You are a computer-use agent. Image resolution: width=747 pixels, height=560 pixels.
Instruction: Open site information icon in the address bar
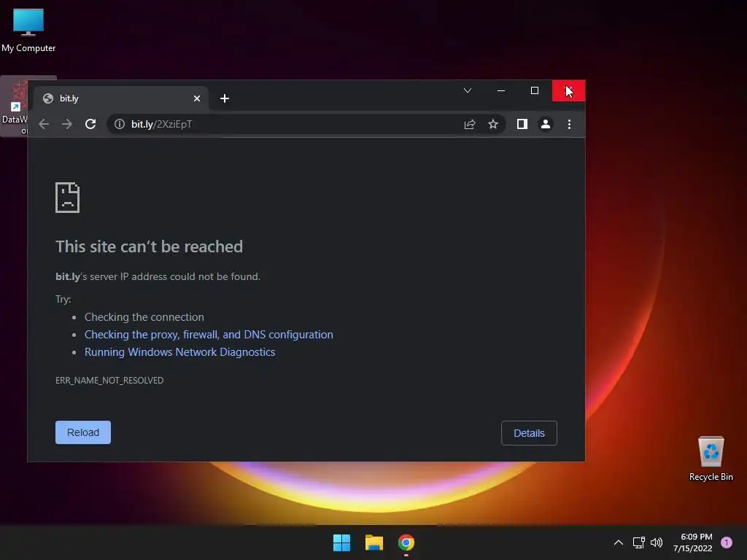(120, 124)
